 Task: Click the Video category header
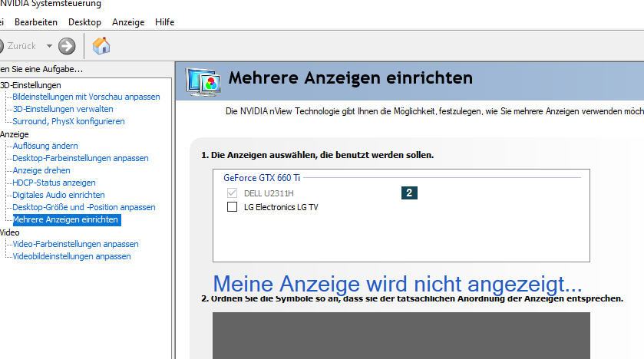(10, 232)
